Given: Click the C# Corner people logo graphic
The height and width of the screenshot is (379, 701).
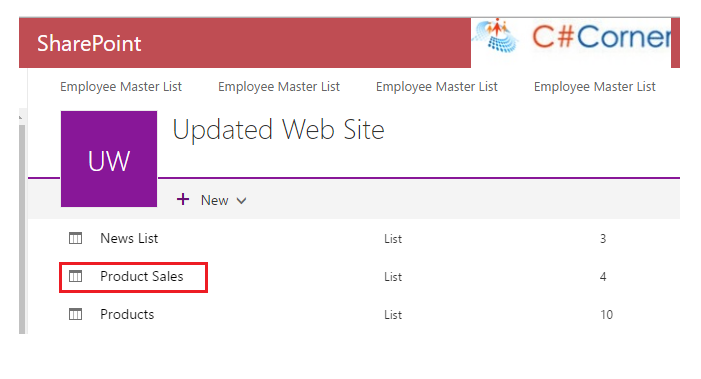Looking at the screenshot, I should (497, 36).
